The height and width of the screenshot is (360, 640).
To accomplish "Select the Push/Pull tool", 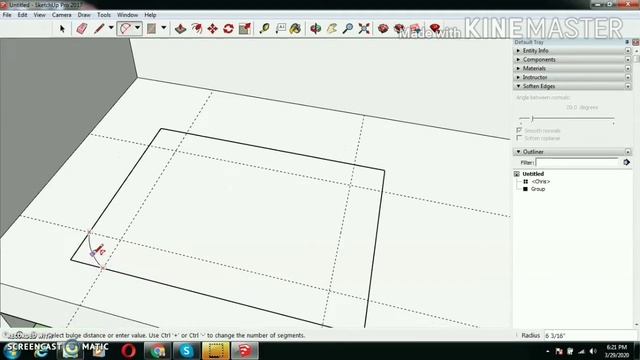I will 180,29.
